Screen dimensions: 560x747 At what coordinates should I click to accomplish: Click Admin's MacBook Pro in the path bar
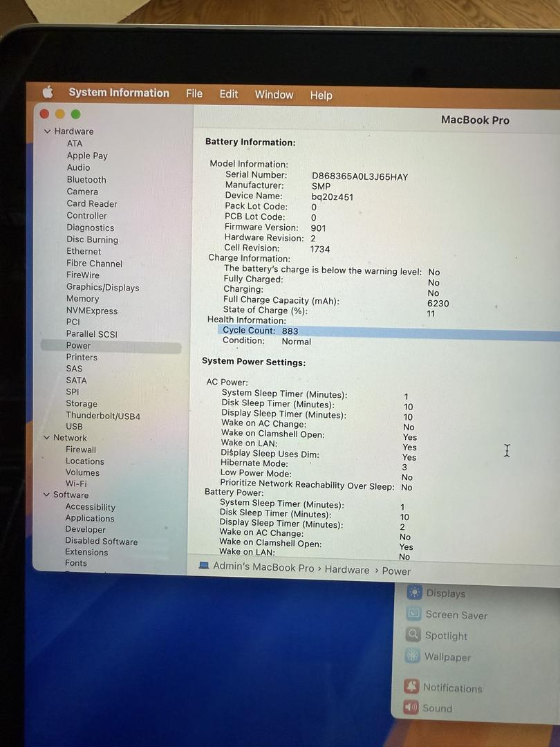coord(264,567)
